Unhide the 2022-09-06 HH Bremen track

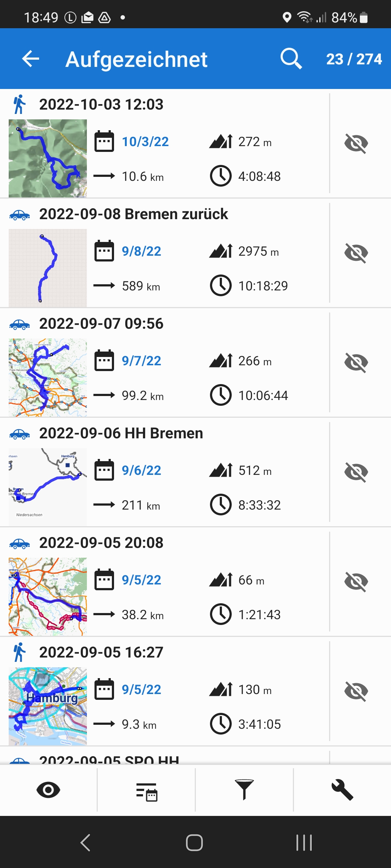point(356,472)
